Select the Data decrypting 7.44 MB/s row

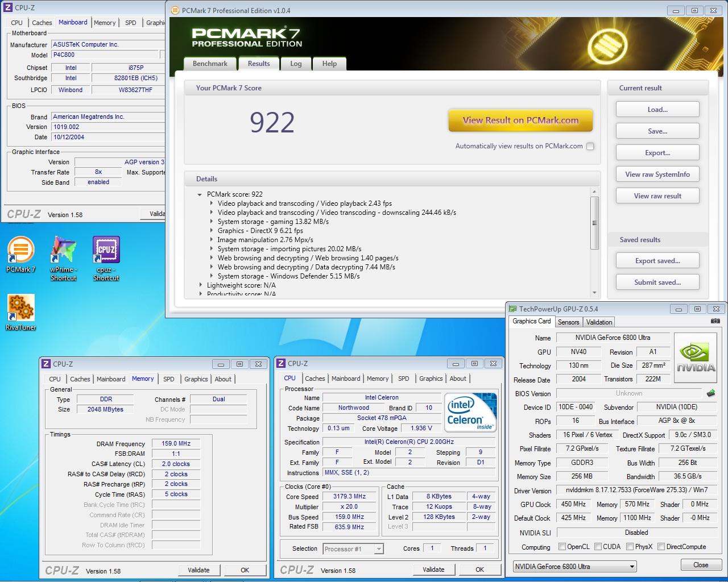(x=306, y=267)
